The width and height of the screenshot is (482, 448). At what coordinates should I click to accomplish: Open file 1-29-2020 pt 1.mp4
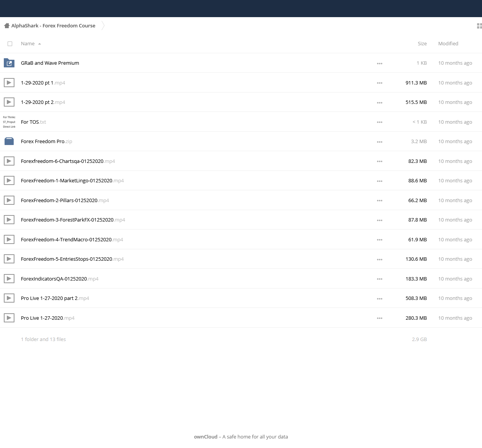pyautogui.click(x=43, y=83)
